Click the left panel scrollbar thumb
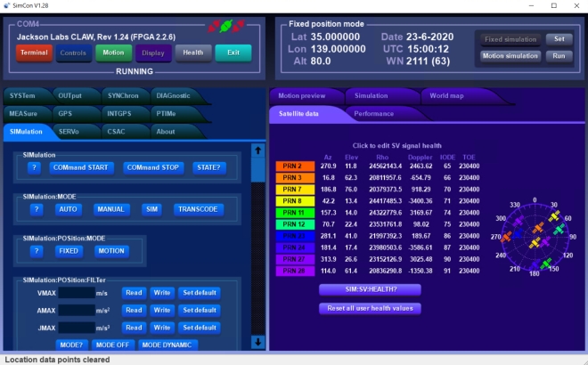588x365 pixels. 258,171
